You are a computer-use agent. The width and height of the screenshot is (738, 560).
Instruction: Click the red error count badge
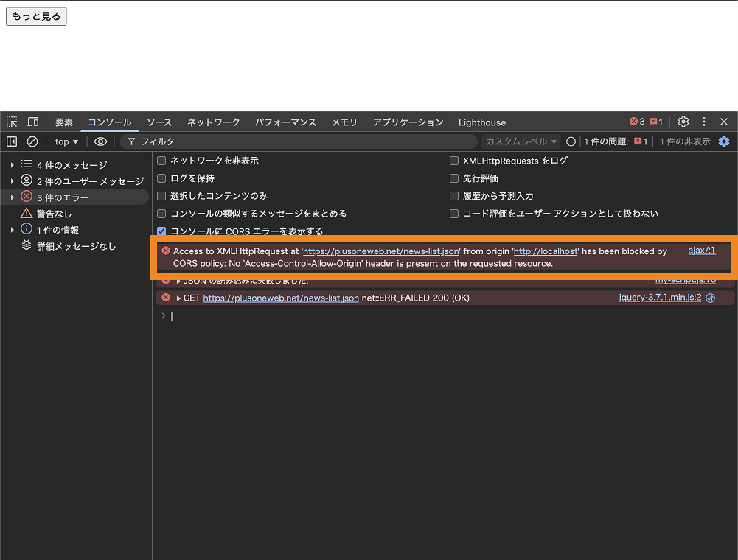pyautogui.click(x=637, y=122)
